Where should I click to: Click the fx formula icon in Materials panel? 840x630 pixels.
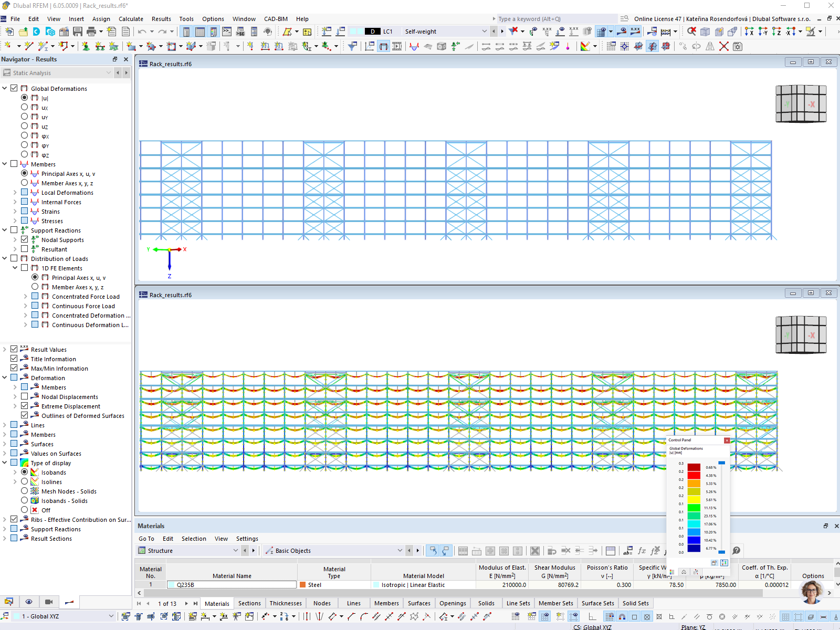642,551
